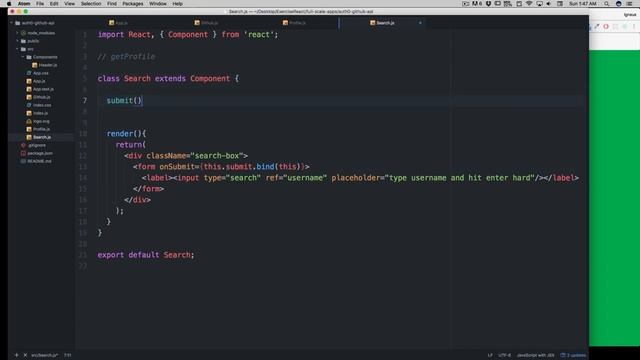Open the Wi-Fi menu bar icon
Image resolution: width=640 pixels, height=360 pixels.
[x=529, y=4]
